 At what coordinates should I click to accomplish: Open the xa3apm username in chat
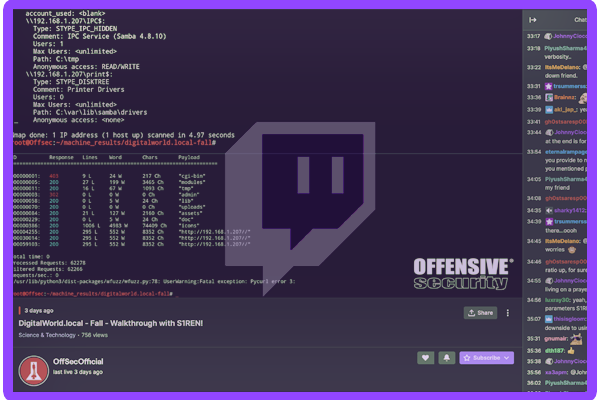[556, 372]
